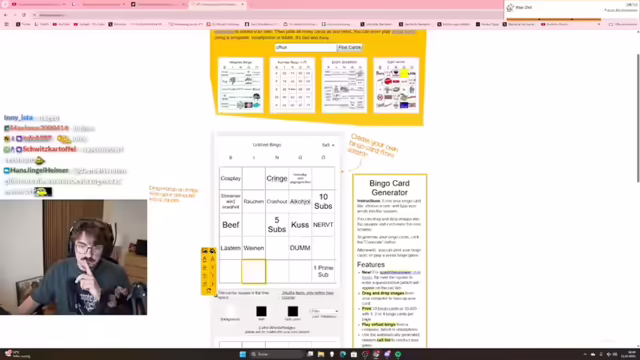Click the Cosplay bingo square
Viewport: 640px width, 360px height.
(x=231, y=178)
